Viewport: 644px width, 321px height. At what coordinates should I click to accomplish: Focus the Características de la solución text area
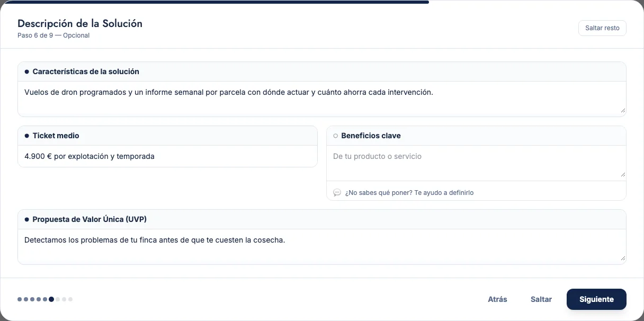[322, 99]
